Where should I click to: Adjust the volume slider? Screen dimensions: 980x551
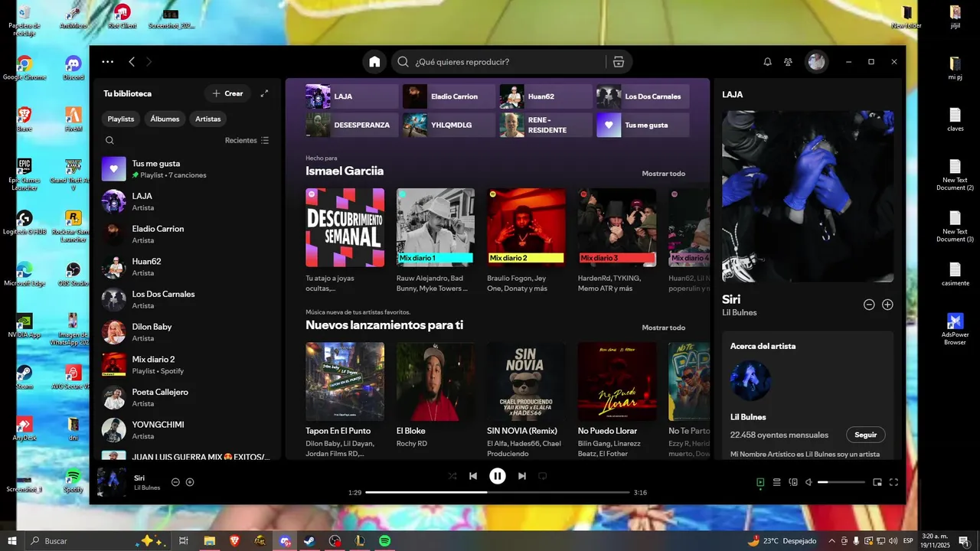pos(841,482)
